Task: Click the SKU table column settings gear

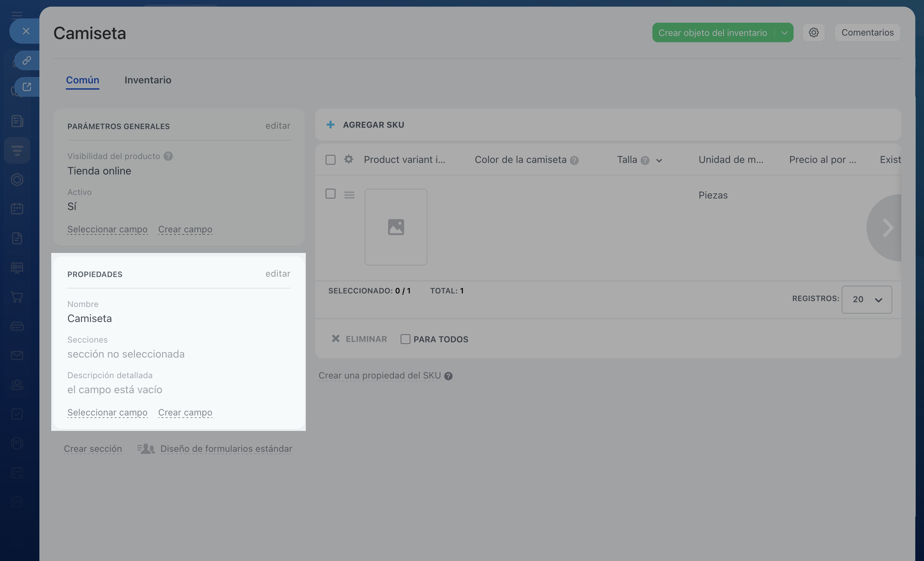Action: coord(348,159)
